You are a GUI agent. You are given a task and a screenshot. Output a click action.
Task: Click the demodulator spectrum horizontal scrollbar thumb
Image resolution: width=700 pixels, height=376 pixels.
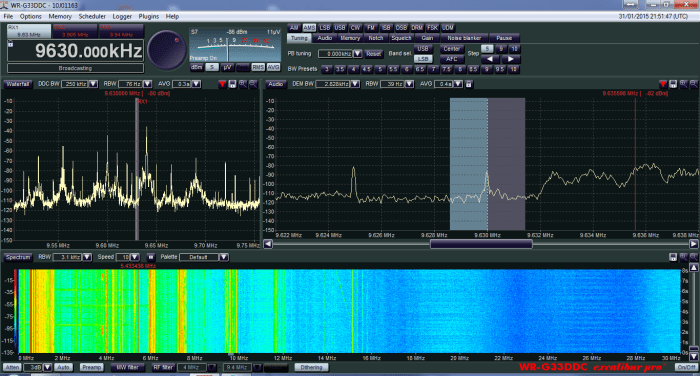[481, 244]
